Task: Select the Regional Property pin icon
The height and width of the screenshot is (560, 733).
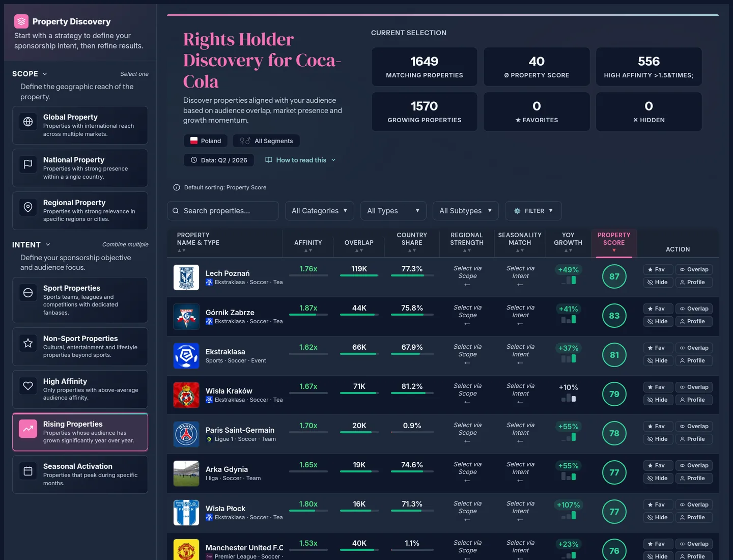Action: 28,207
